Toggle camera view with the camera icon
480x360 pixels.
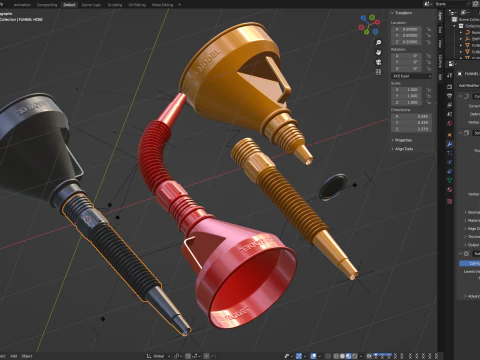coord(378,62)
